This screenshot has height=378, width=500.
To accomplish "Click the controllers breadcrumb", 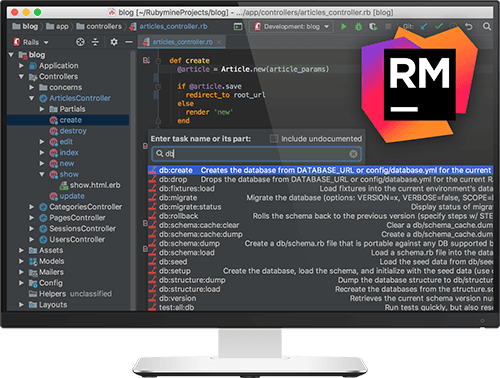I will pos(99,26).
